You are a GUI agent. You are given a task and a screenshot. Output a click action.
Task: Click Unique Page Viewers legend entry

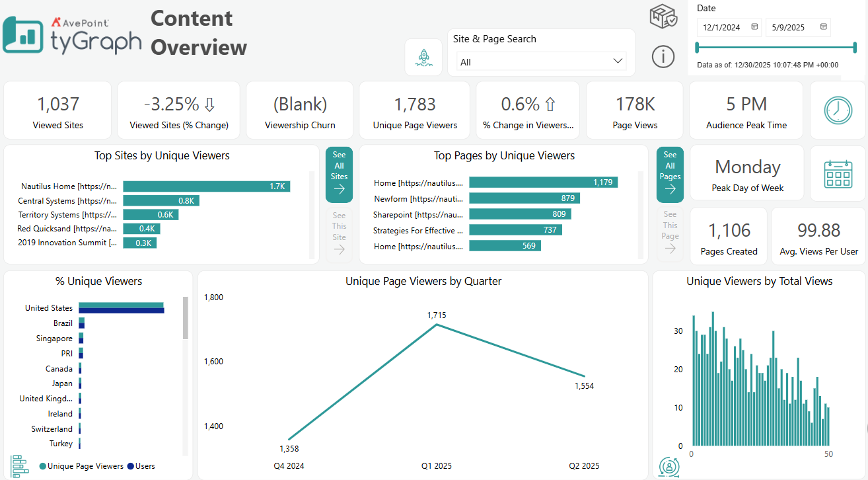pyautogui.click(x=82, y=466)
